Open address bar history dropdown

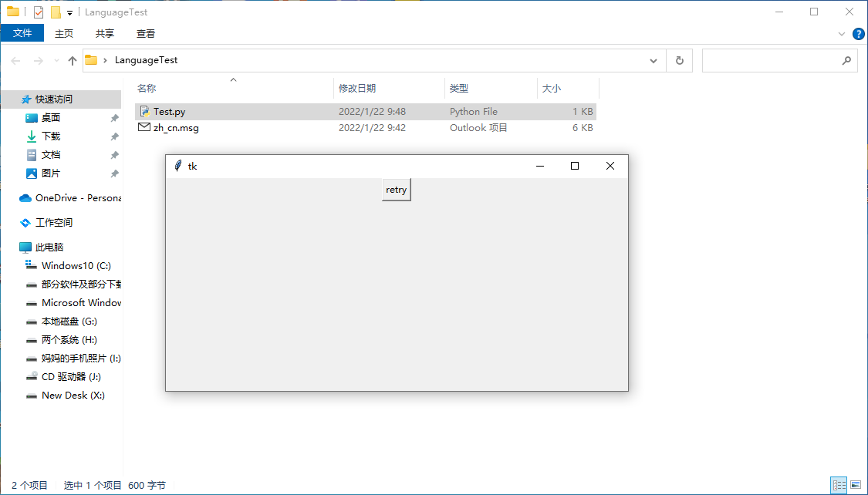coord(654,61)
